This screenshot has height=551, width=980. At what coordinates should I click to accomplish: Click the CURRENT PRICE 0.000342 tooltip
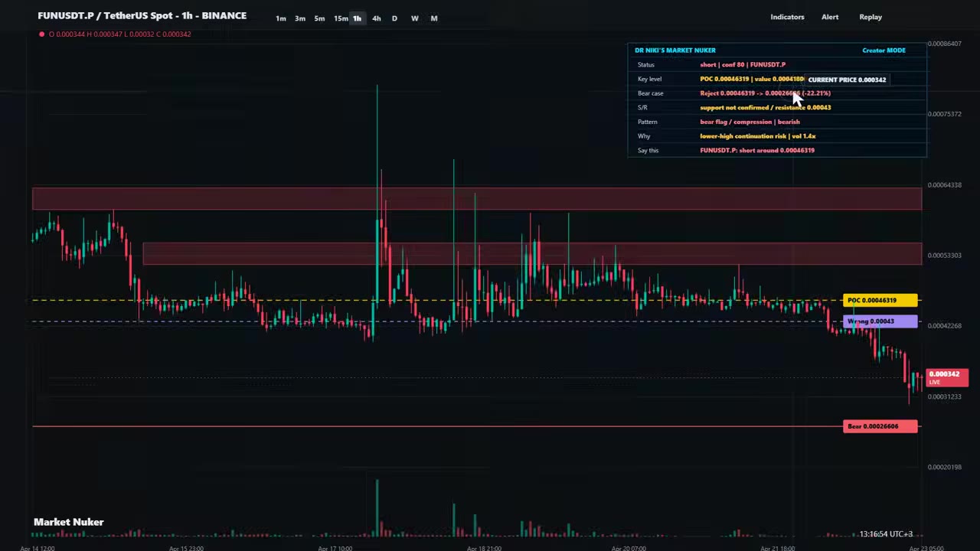[x=846, y=80]
